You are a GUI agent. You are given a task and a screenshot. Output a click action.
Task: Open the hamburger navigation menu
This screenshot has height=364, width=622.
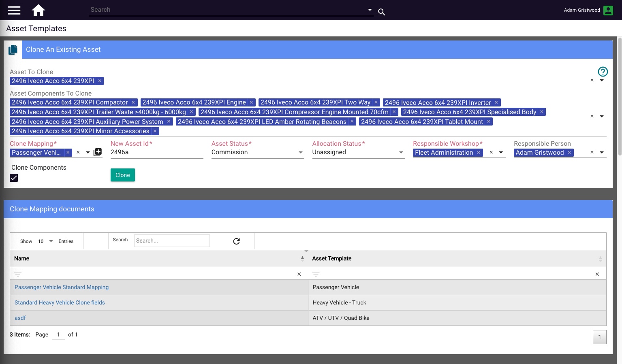coord(14,10)
